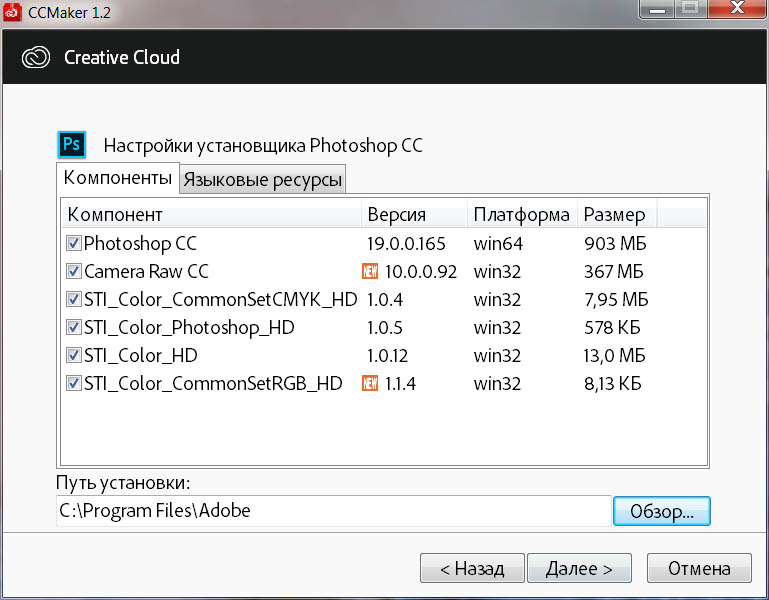Cancel setup with the Отмена button
Screen dimensions: 769x600
[x=699, y=568]
